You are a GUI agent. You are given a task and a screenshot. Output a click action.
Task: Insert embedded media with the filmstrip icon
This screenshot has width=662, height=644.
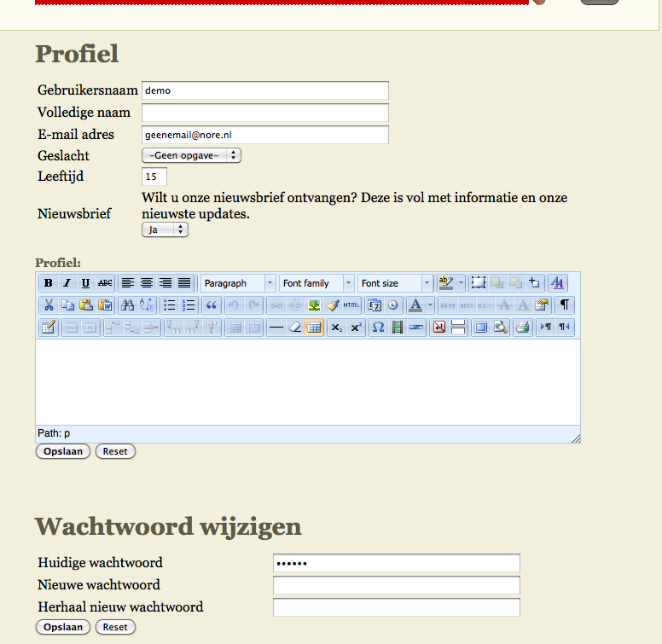(x=398, y=327)
